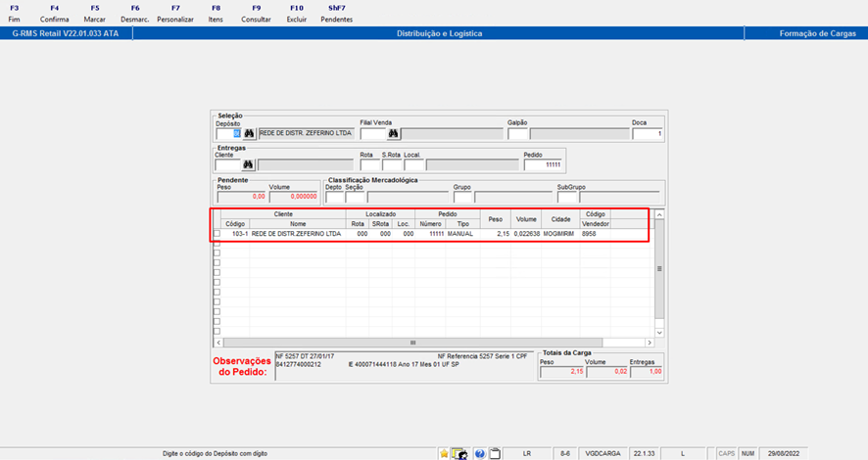Focus the Depto field
This screenshot has height=460, width=868.
click(335, 197)
